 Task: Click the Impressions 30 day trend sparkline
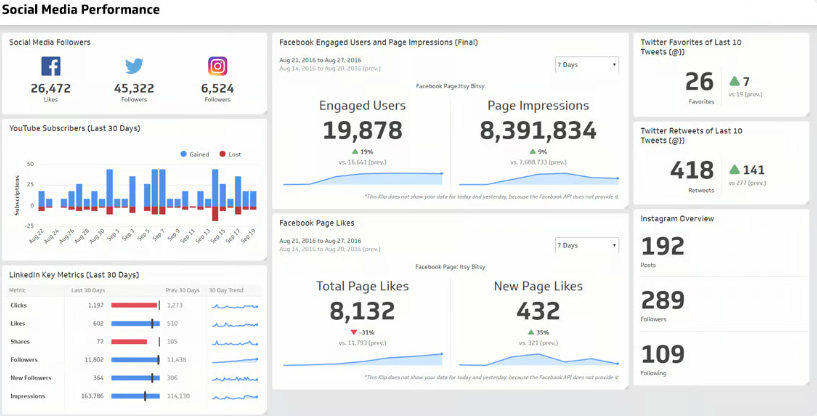[234, 397]
